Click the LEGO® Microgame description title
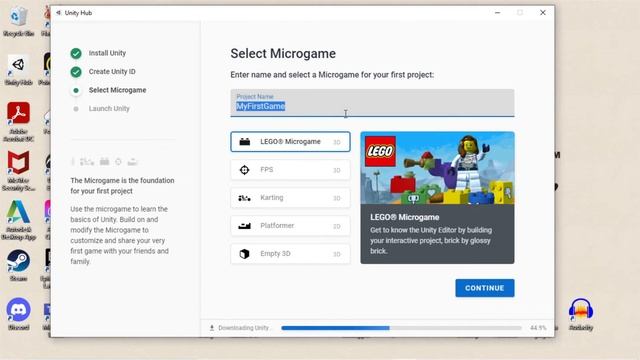The image size is (640, 360). tap(404, 217)
